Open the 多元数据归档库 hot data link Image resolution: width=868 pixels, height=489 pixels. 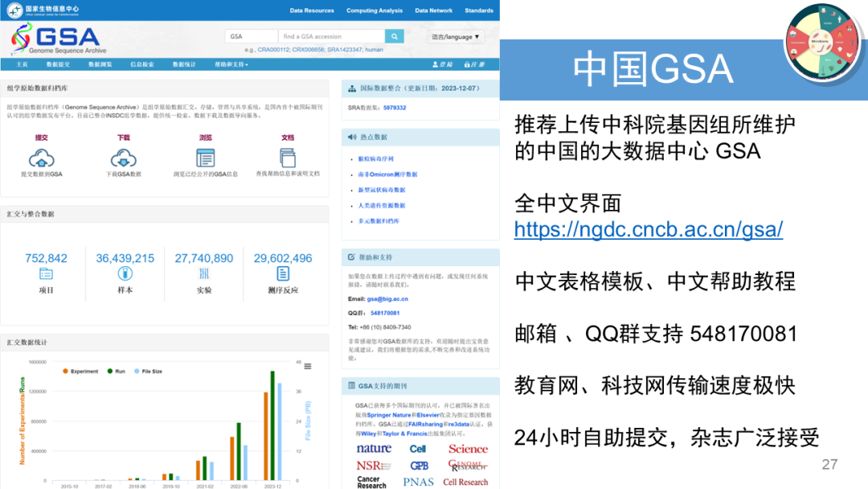(378, 221)
